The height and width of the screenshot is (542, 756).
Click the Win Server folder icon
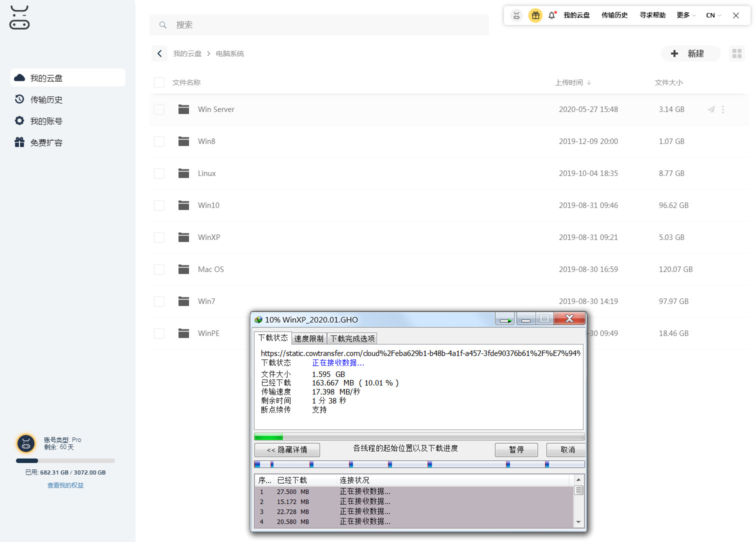[184, 109]
